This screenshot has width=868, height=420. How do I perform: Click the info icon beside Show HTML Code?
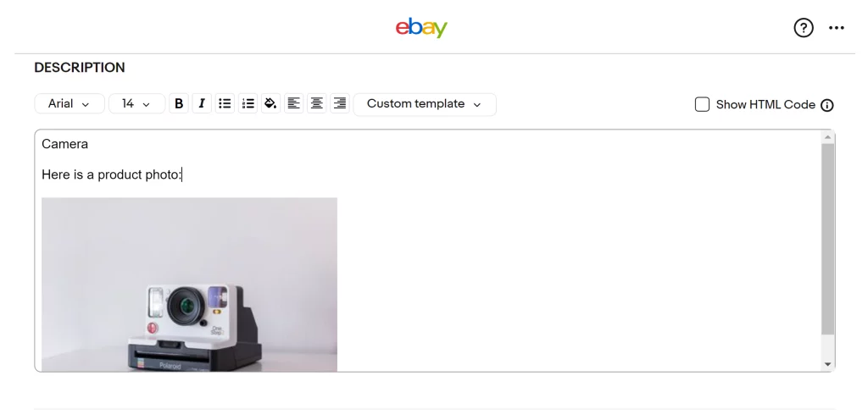click(827, 105)
